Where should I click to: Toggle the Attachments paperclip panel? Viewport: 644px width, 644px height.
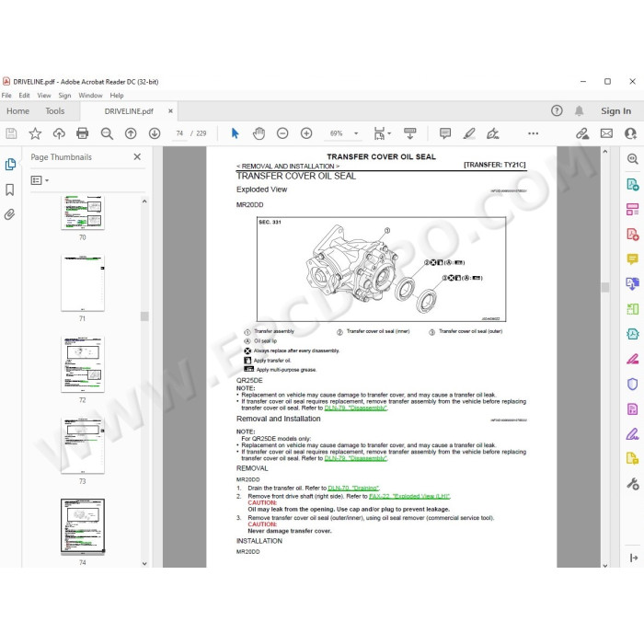[x=10, y=214]
